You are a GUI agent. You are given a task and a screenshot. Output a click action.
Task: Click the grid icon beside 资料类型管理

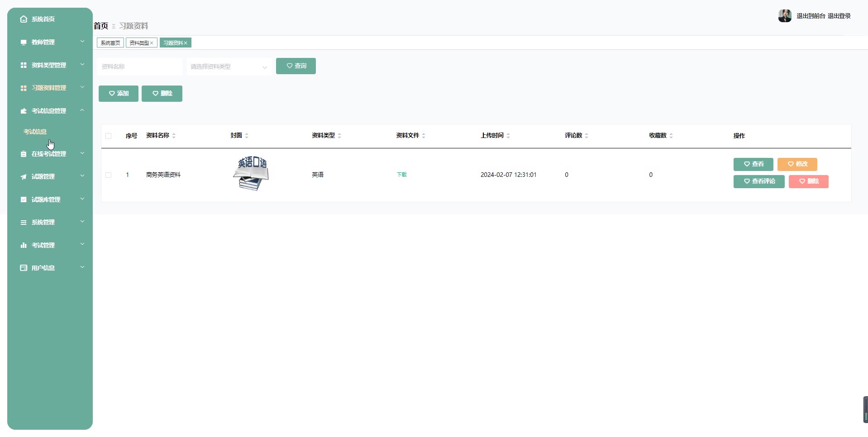pos(24,65)
